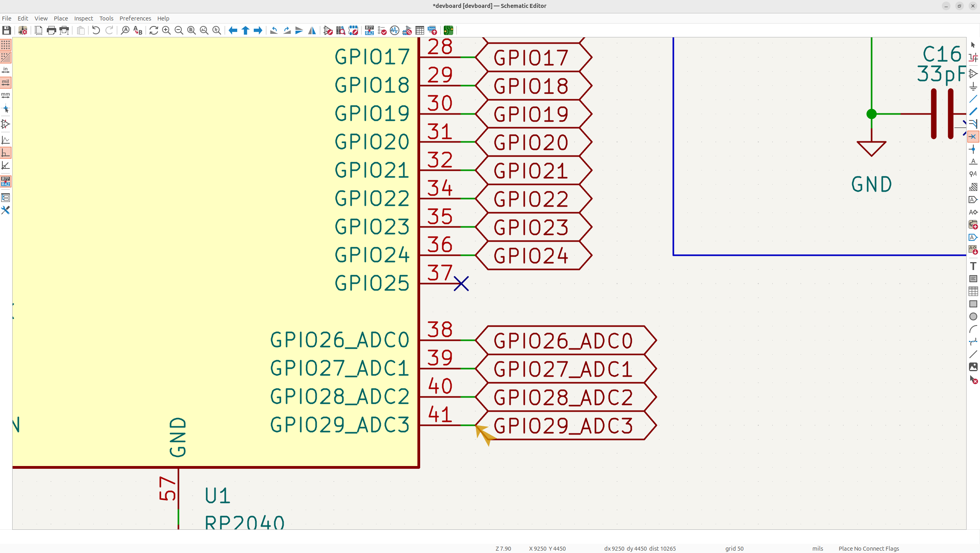Toggle hidden pins display
This screenshot has width=980, height=553.
[x=6, y=124]
